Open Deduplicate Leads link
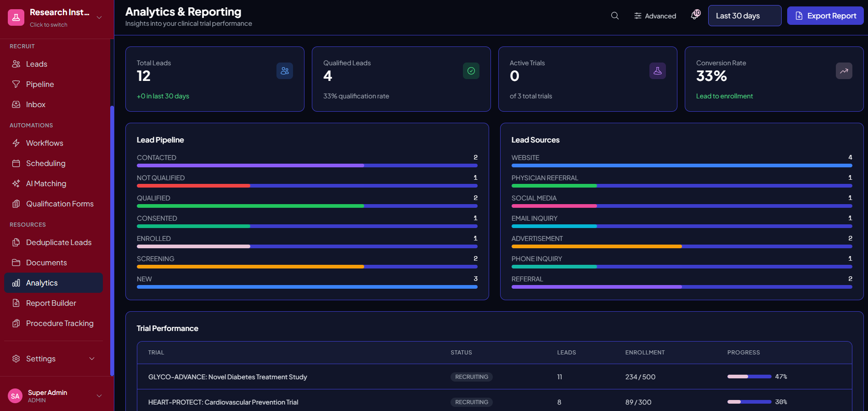868x411 pixels. pos(54,242)
